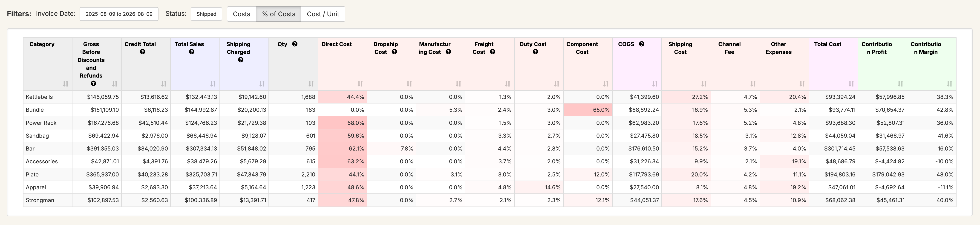This screenshot has height=229, width=980.
Task: Click help icon under Credit Total header
Action: [142, 52]
